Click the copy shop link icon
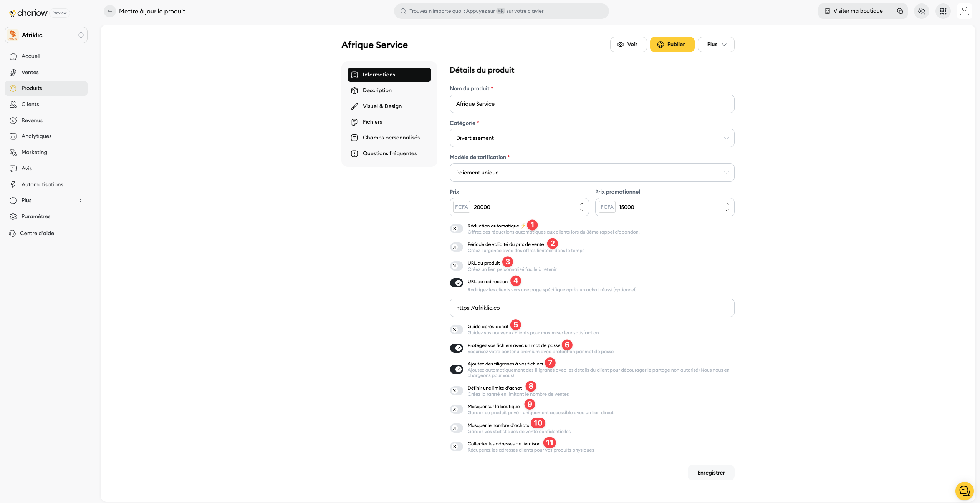Image resolution: width=980 pixels, height=503 pixels. (900, 11)
